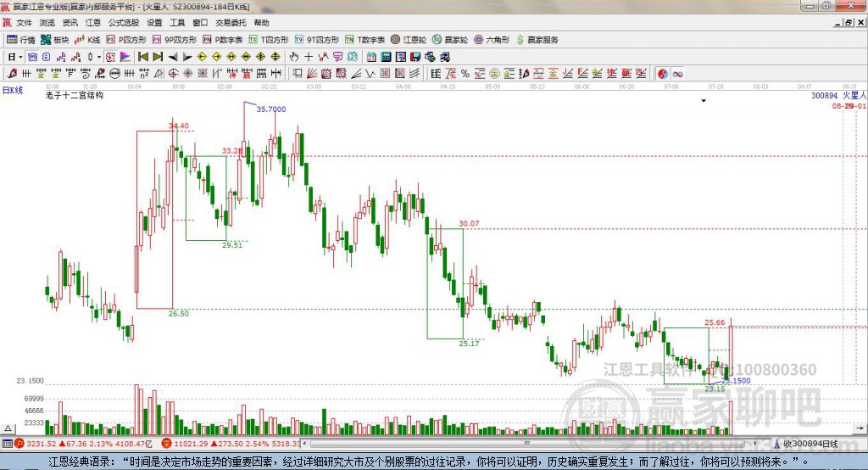Open the 六角形 hexagon tool

point(492,39)
